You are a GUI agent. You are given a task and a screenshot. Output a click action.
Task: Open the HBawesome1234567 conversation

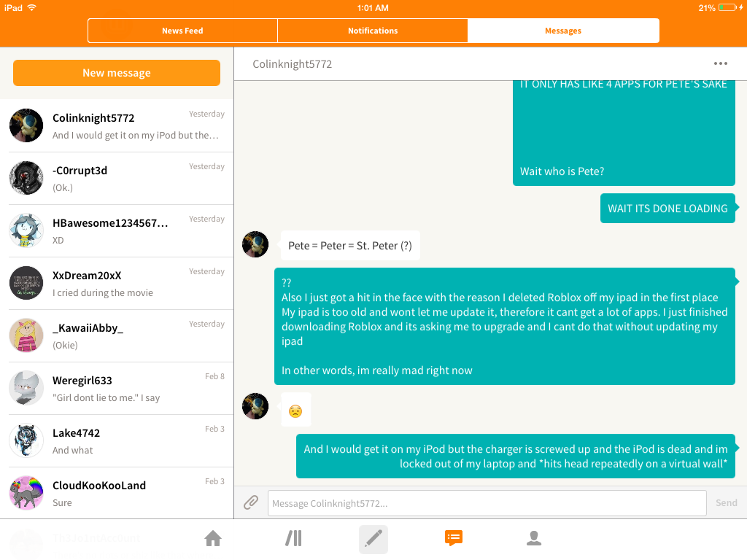[x=117, y=231]
